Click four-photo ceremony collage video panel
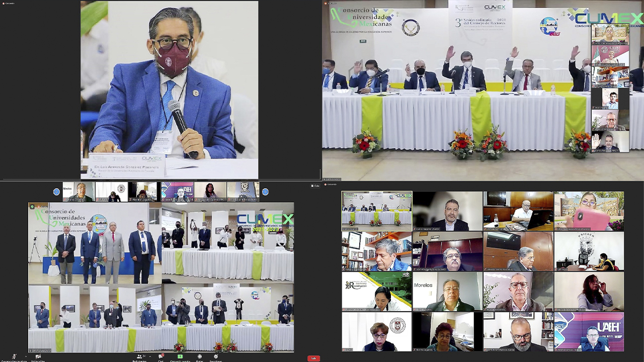 [x=161, y=278]
